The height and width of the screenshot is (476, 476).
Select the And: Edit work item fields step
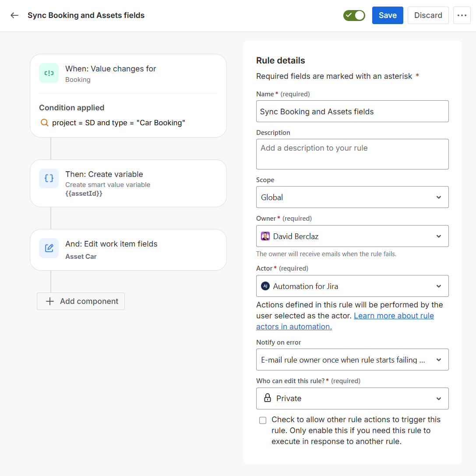pyautogui.click(x=128, y=250)
